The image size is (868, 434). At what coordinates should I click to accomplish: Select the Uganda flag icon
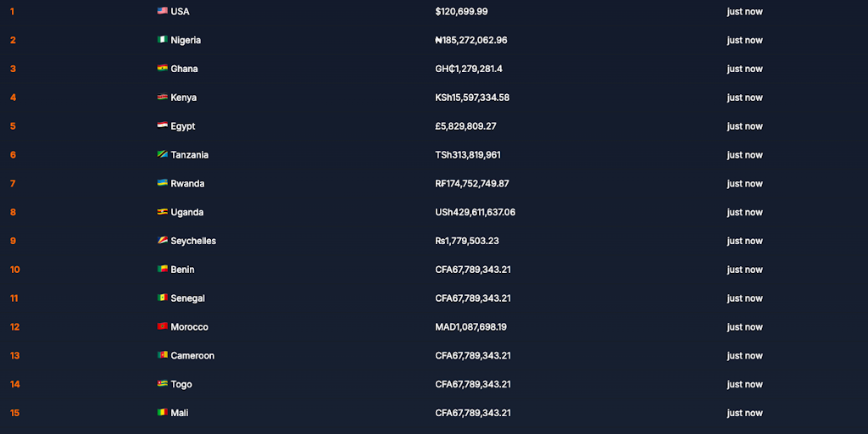pos(162,212)
